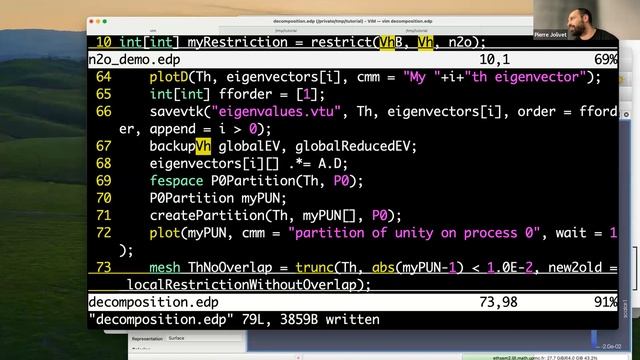Click cursor position '73,98' indicator
The image size is (640, 360).
[498, 302]
